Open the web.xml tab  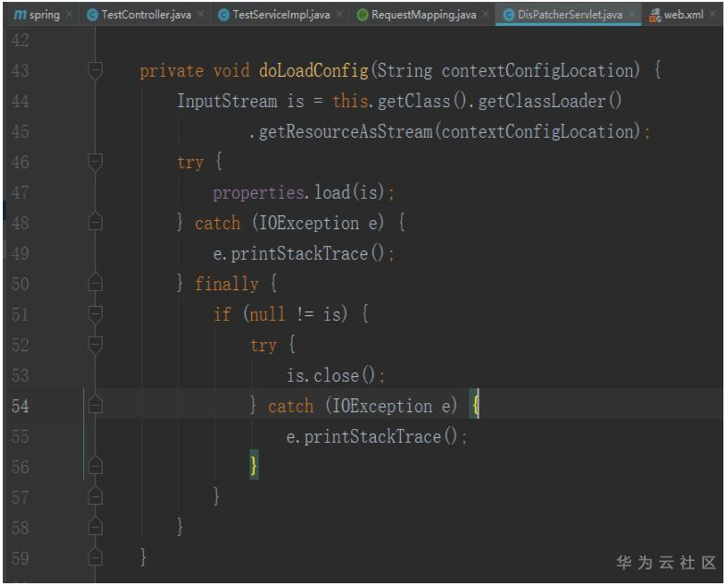683,15
